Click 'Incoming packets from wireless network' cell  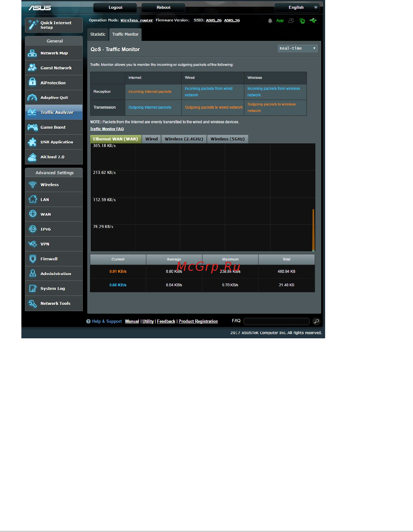pyautogui.click(x=275, y=92)
